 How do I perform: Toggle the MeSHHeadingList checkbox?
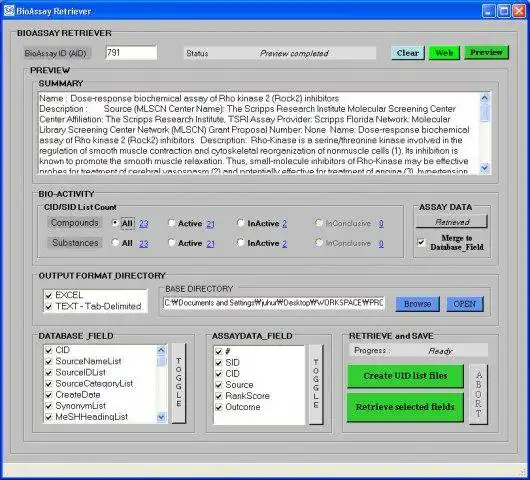(x=49, y=417)
